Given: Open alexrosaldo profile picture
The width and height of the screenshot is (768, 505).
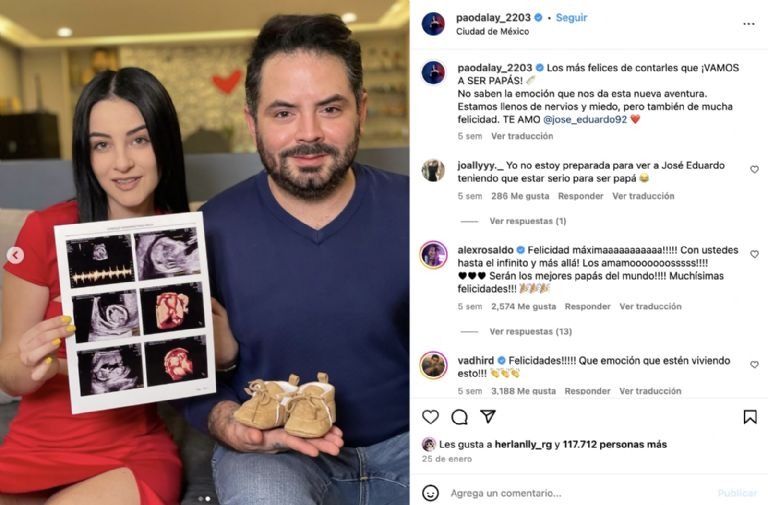Looking at the screenshot, I should 433,255.
